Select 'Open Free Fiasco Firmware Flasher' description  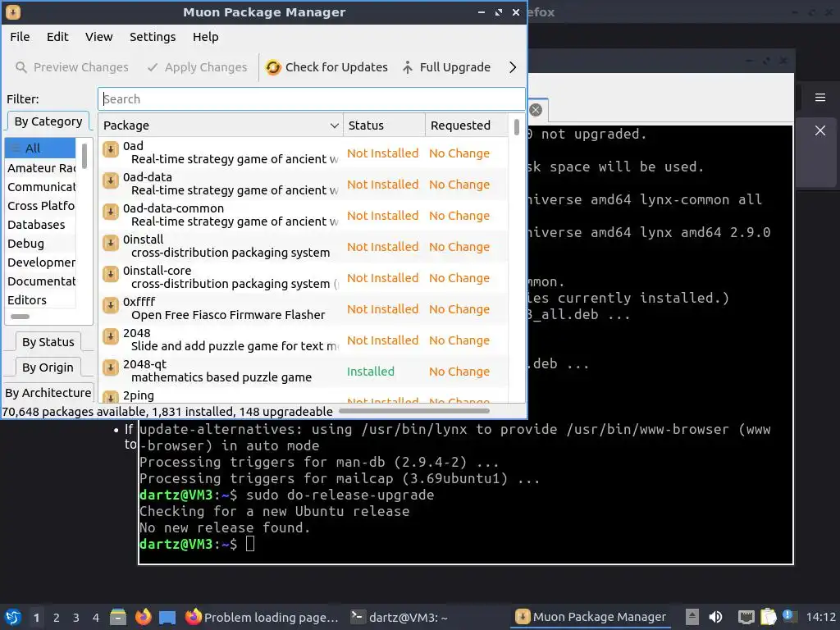pos(228,315)
